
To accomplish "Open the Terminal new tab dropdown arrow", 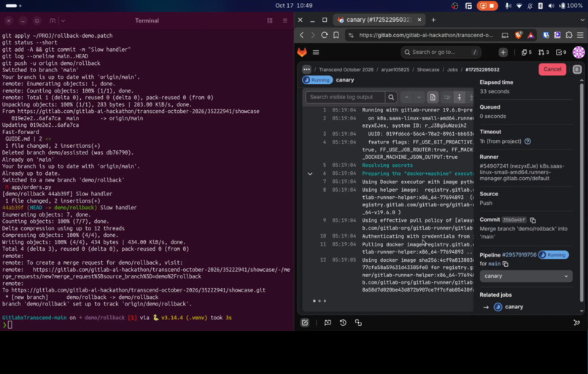I will coord(63,20).
